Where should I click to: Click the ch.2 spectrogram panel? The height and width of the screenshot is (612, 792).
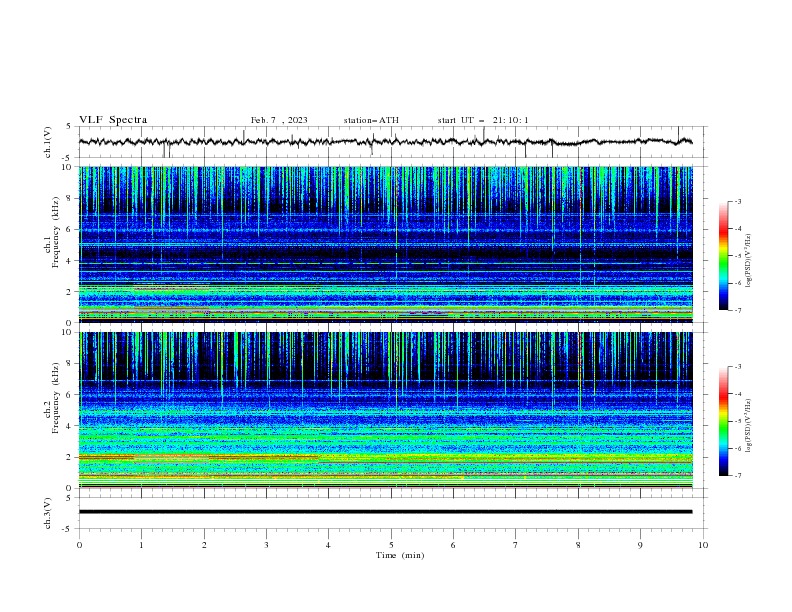pyautogui.click(x=385, y=410)
